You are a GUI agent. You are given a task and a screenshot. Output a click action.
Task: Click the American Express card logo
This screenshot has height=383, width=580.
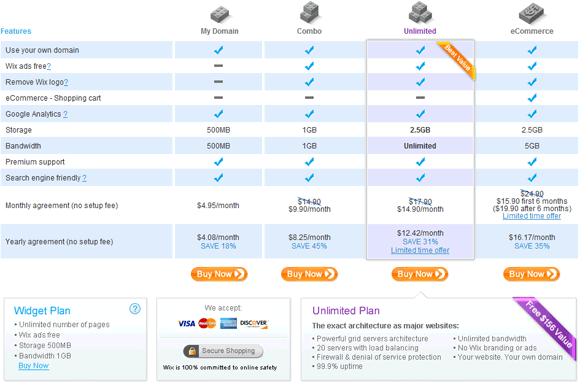228,323
